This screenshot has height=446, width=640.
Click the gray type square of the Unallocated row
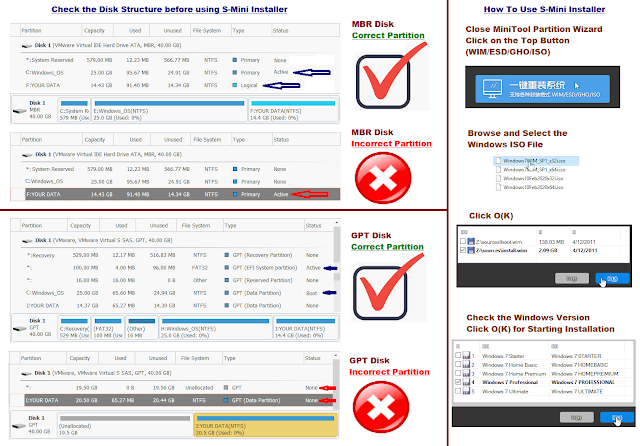pyautogui.click(x=226, y=388)
